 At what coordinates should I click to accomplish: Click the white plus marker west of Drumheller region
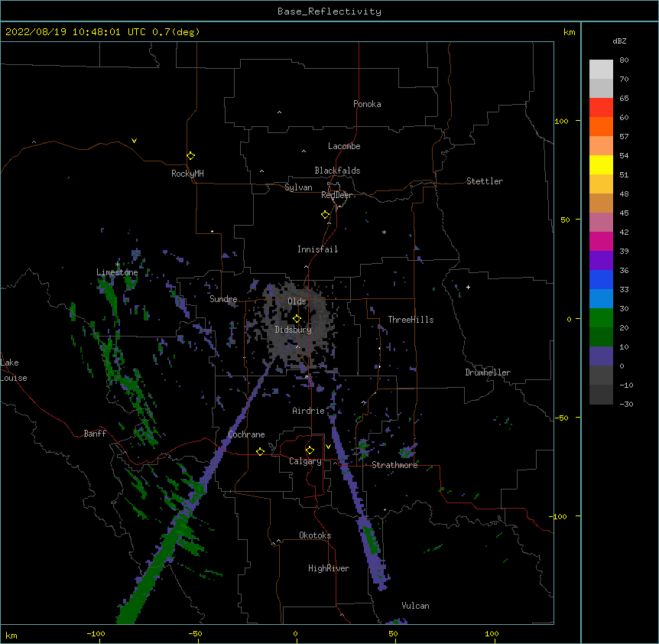point(468,287)
